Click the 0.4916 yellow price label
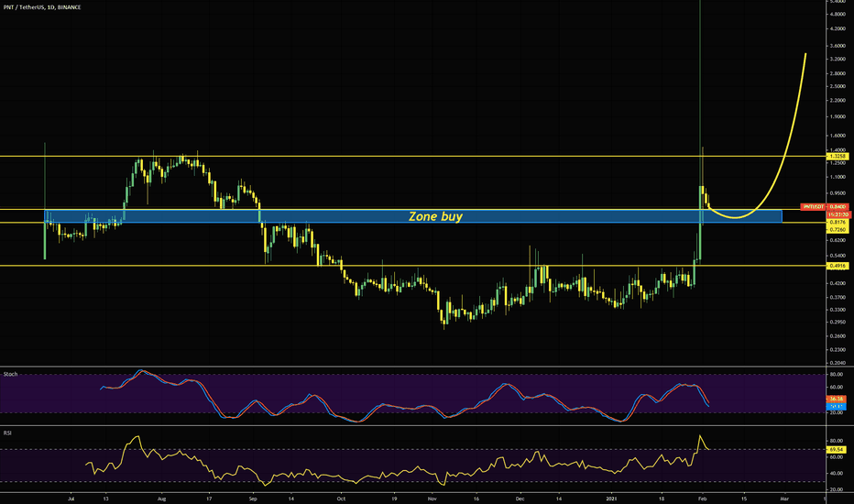Screen dimensions: 854x504 pos(838,266)
